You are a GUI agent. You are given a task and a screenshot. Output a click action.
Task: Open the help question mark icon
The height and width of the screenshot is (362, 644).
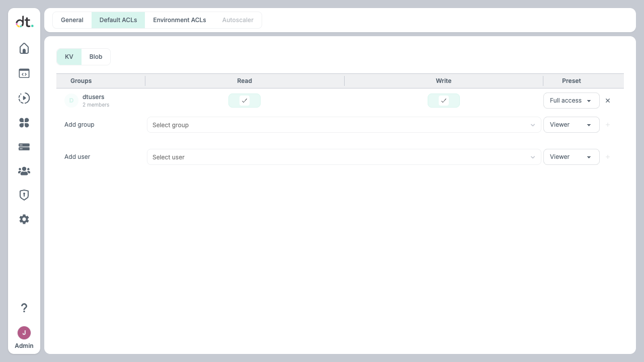(x=24, y=308)
